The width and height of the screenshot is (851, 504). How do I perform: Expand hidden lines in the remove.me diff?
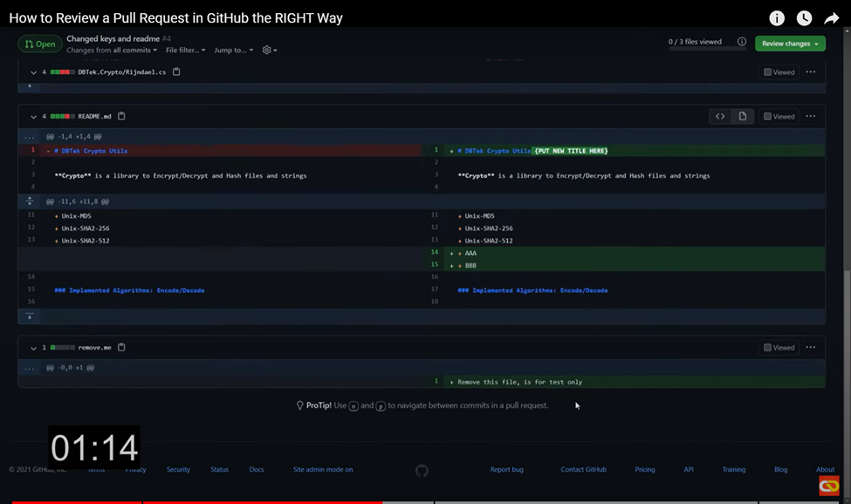click(x=30, y=367)
